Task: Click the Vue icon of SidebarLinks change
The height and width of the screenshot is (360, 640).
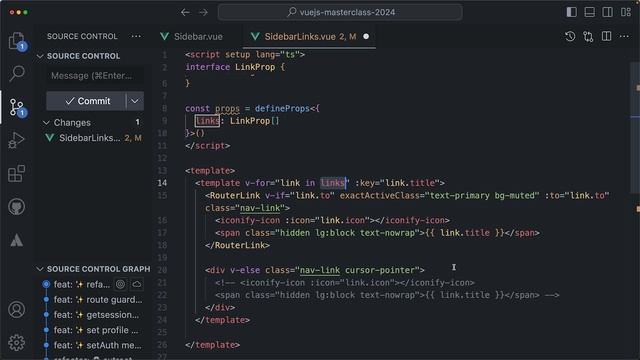Action: coord(49,138)
